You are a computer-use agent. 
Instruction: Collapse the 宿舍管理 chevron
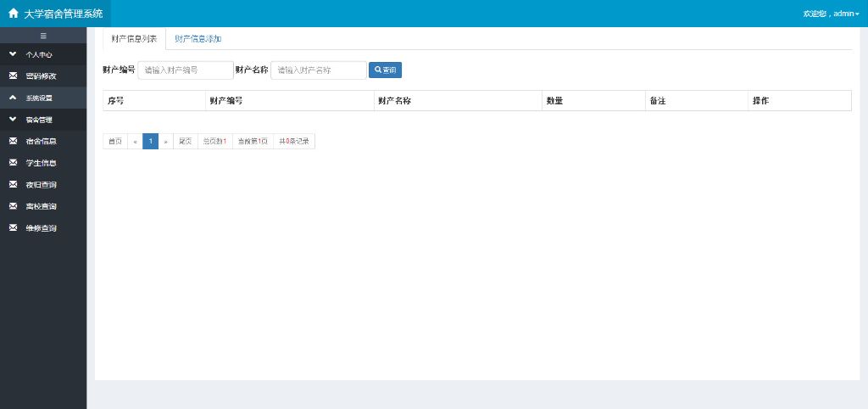coord(14,119)
